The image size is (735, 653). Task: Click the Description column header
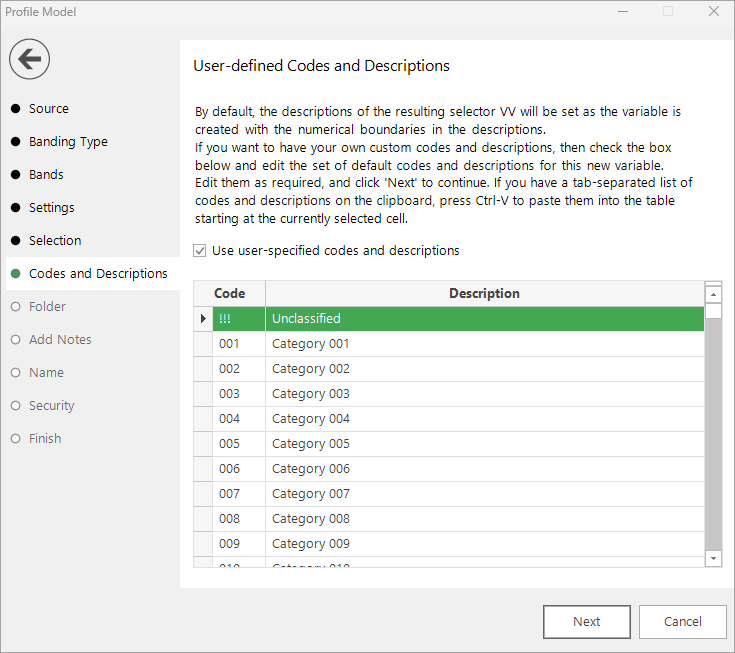click(x=485, y=293)
